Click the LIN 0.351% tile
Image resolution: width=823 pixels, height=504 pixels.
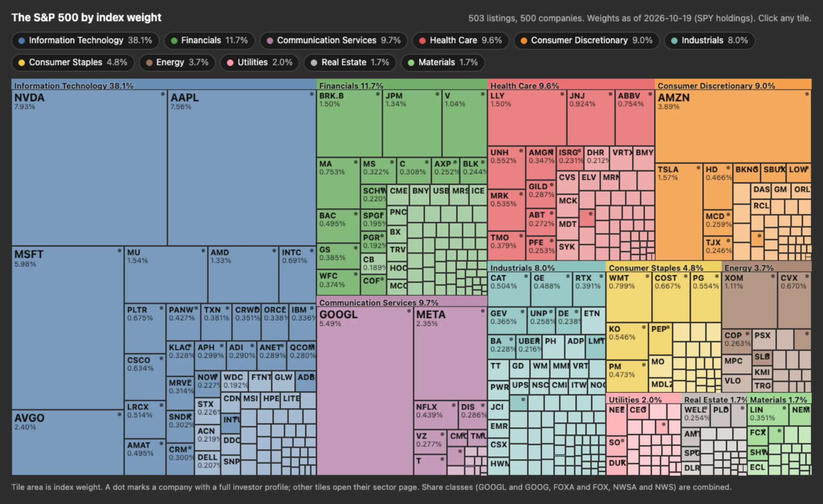click(768, 414)
